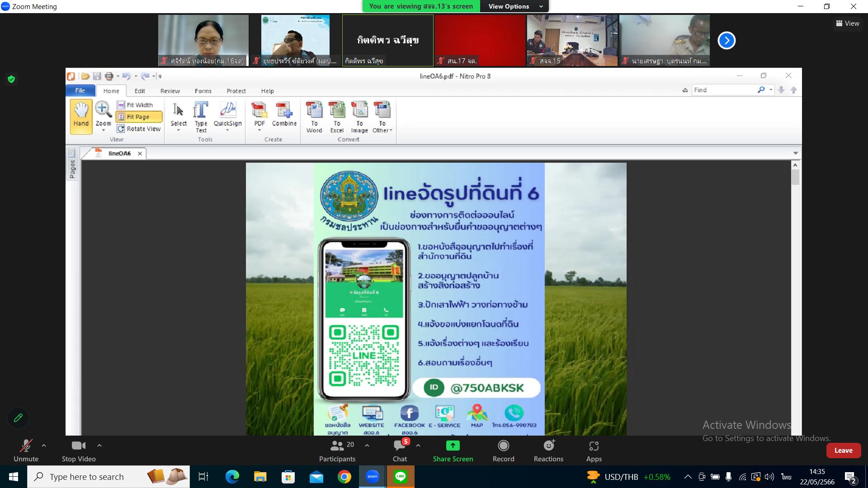
Task: Open the File menu in Nitro Pro
Action: click(x=80, y=90)
